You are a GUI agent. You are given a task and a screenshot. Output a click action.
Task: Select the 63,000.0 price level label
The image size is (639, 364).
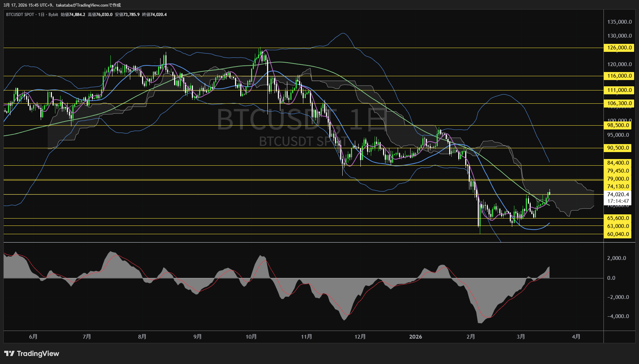pyautogui.click(x=618, y=226)
